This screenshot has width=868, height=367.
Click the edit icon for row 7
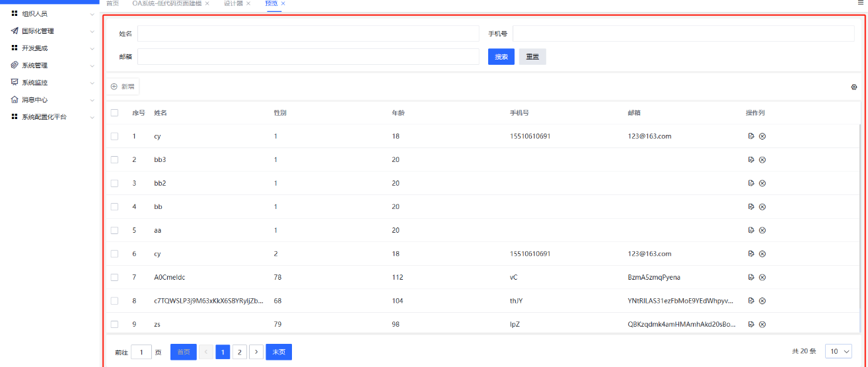(x=751, y=277)
